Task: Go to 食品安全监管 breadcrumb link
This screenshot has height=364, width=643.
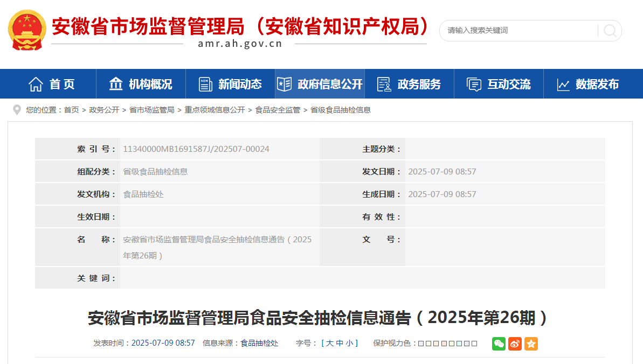Action: tap(278, 110)
